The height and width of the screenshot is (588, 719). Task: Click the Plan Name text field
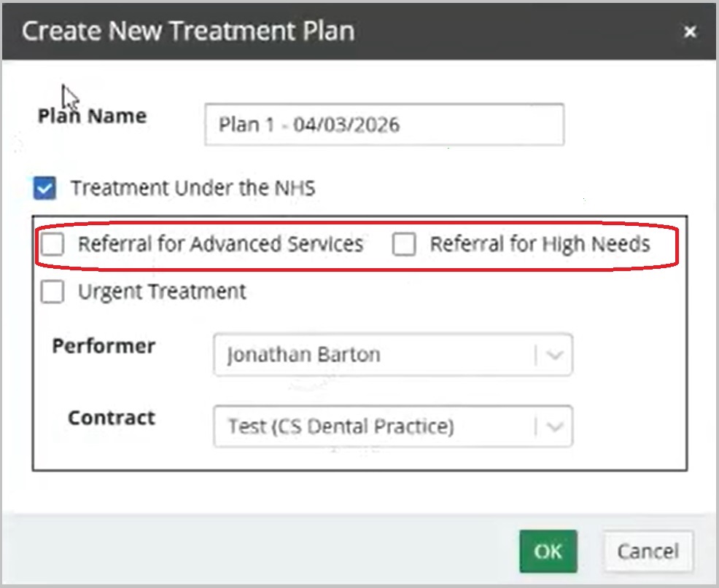pos(384,125)
